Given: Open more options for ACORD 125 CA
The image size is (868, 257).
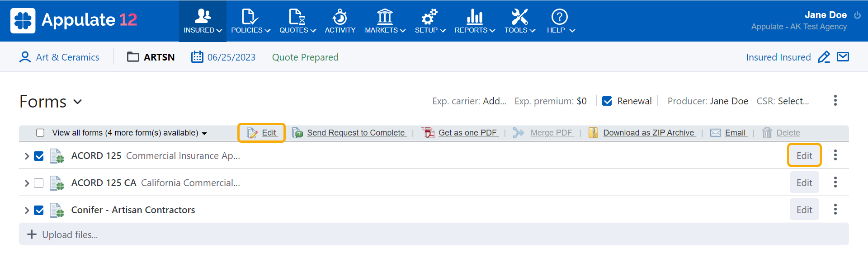Looking at the screenshot, I should [835, 182].
